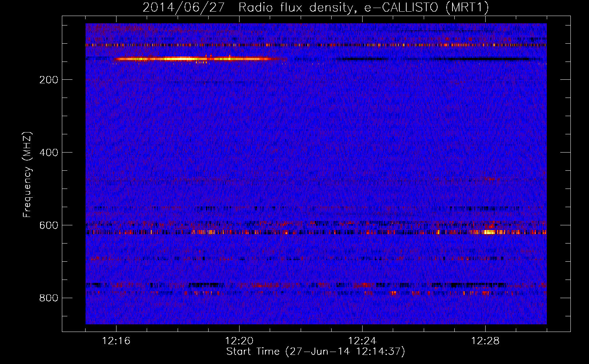
Task: Click the 'Start Time (27-Jun-14 12:14:37)' label
Action: (316, 352)
